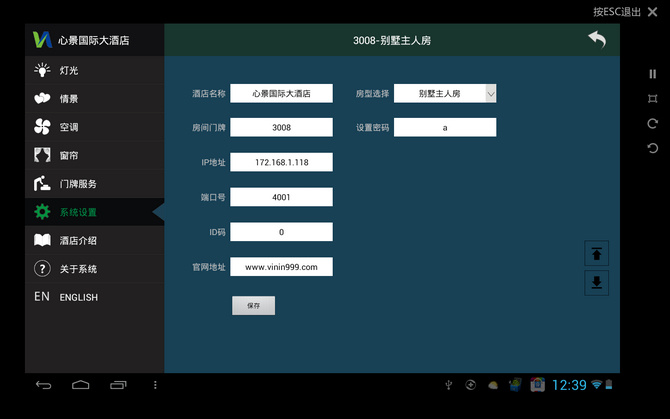This screenshot has height=419, width=670.
Task: Click the Wi-Fi signal icon
Action: click(x=597, y=385)
